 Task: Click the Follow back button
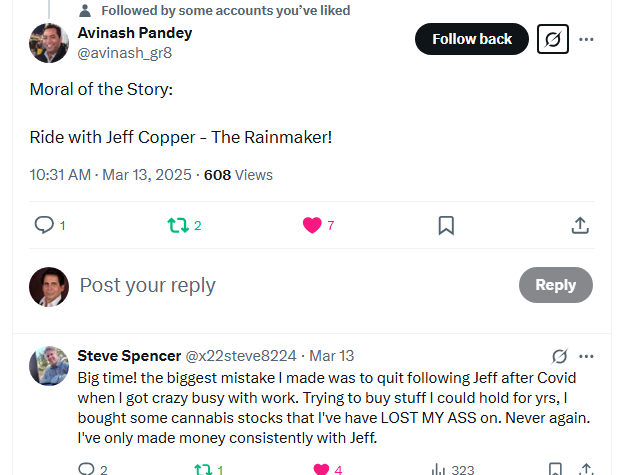coord(471,40)
